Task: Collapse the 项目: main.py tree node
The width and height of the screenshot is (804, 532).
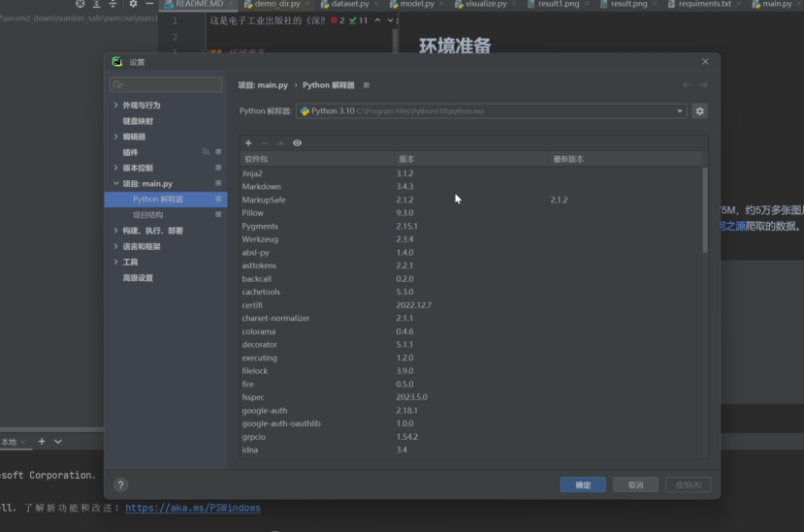Action: pyautogui.click(x=116, y=183)
